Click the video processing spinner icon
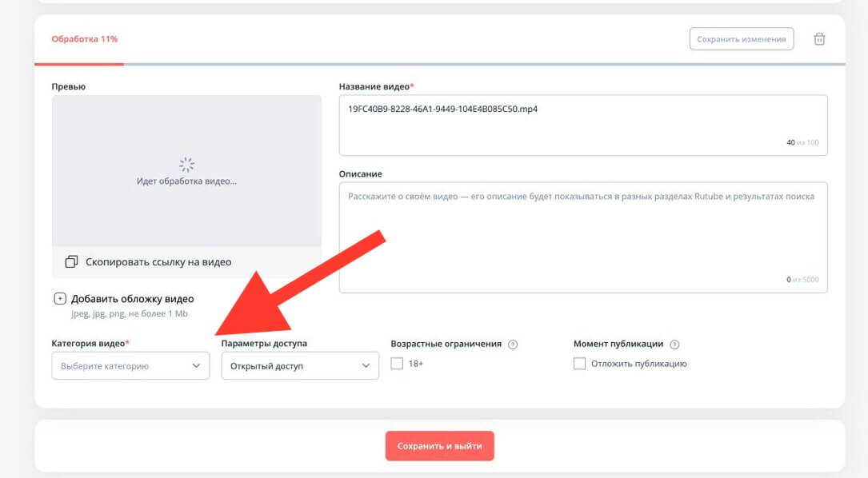868x478 pixels. tap(186, 165)
